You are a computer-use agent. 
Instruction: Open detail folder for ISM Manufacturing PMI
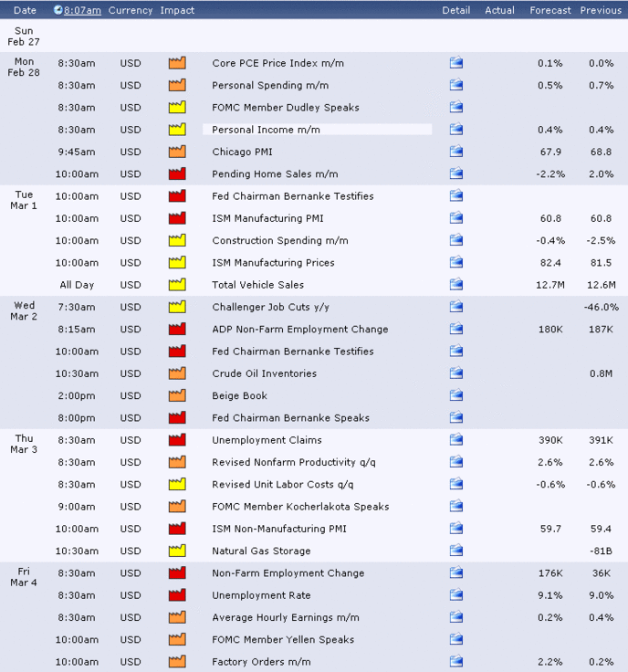pos(455,217)
